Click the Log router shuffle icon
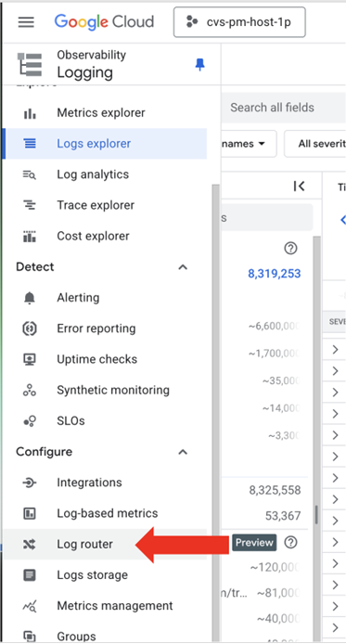 [x=30, y=544]
